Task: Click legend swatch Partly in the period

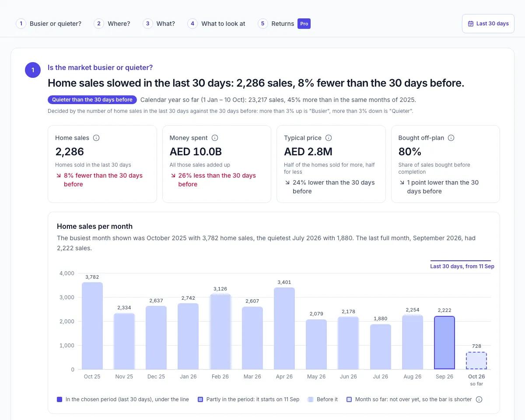Action: (x=200, y=399)
